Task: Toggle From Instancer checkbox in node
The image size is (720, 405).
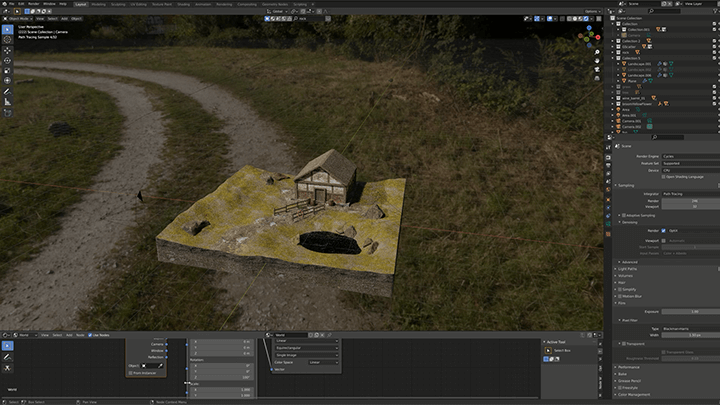Action: 130,373
